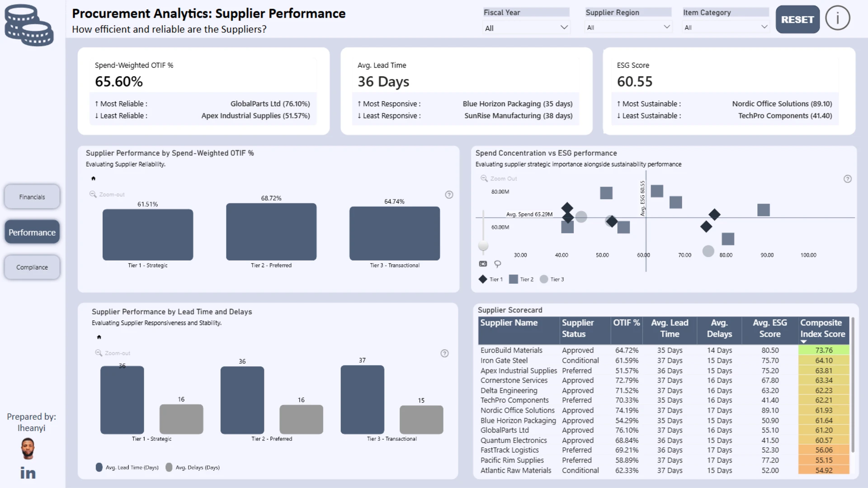Screen dimensions: 868x488
Task: Click the Avg. Delays (Days) legend dot
Action: click(169, 467)
